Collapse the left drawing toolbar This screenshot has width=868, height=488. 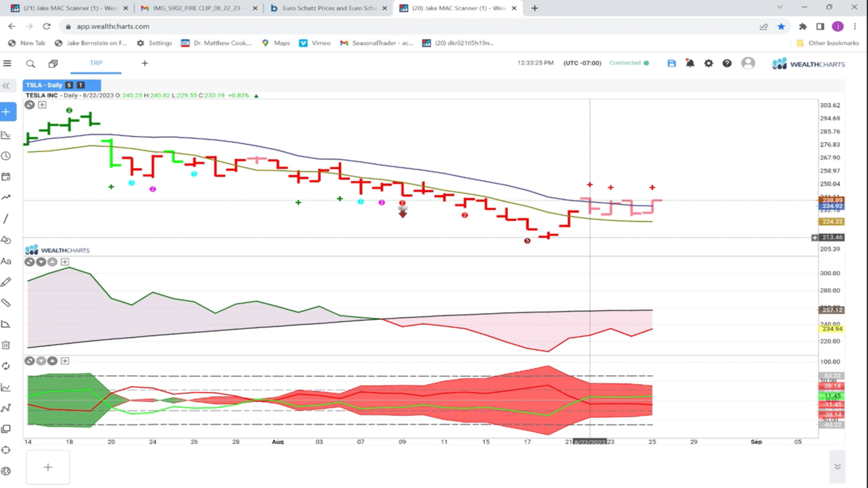tap(6, 85)
